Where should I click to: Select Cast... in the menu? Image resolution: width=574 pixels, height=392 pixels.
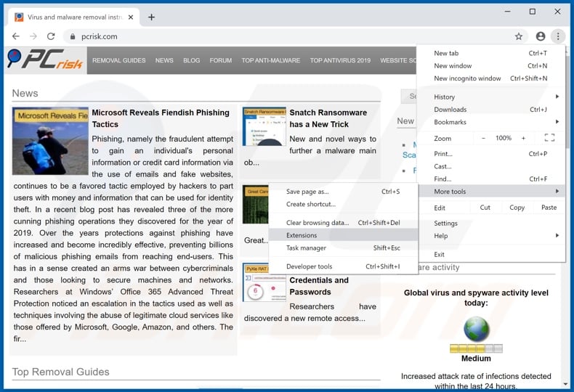point(490,166)
